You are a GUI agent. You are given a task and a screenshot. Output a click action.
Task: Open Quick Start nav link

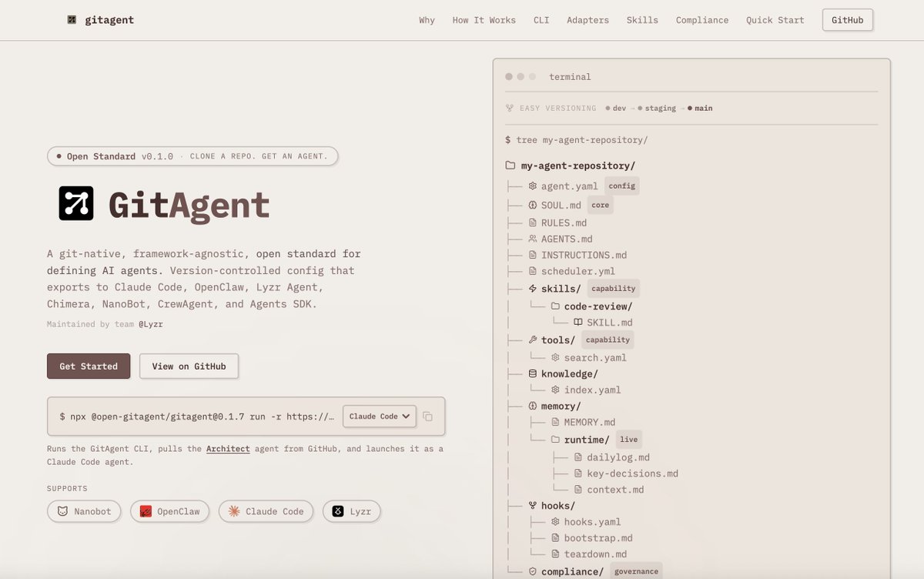775,20
